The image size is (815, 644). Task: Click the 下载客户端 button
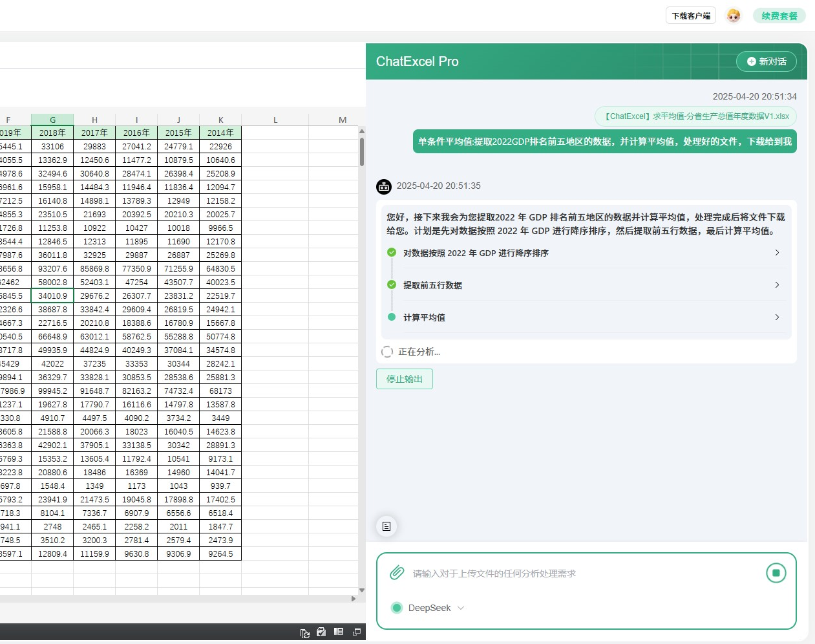pos(691,16)
